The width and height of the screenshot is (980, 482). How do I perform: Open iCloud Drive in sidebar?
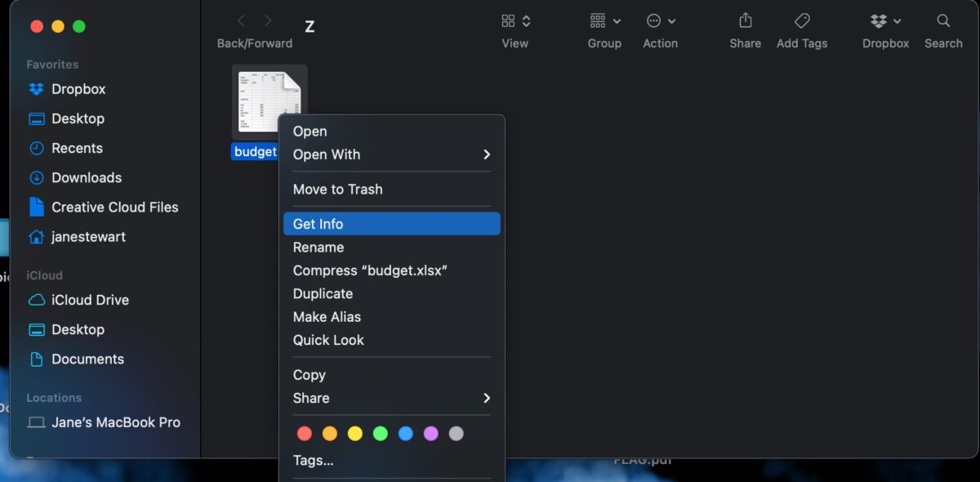click(90, 300)
